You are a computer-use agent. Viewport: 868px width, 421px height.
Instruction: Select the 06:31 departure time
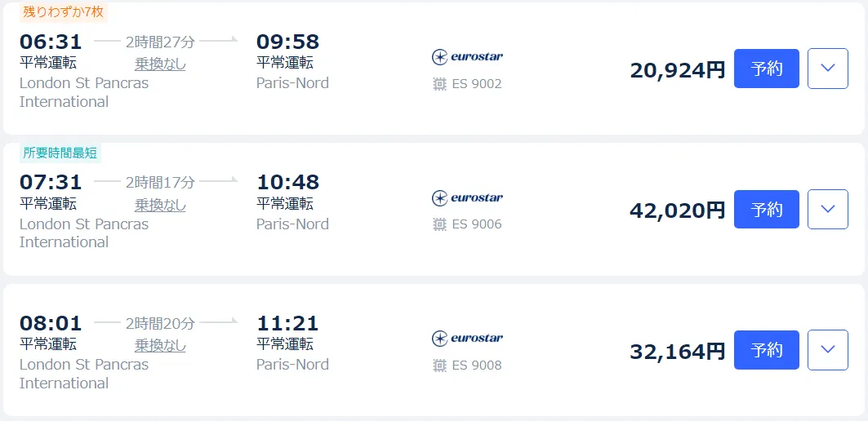tap(51, 42)
